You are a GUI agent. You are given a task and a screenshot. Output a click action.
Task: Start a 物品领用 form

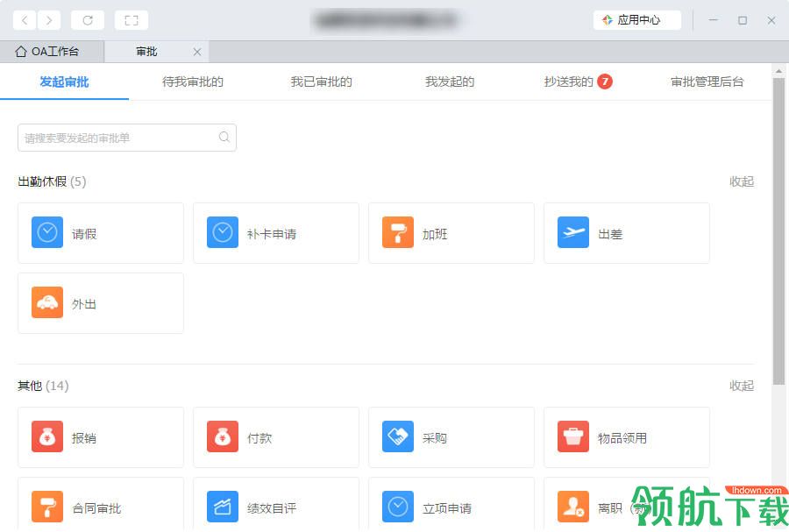[627, 437]
